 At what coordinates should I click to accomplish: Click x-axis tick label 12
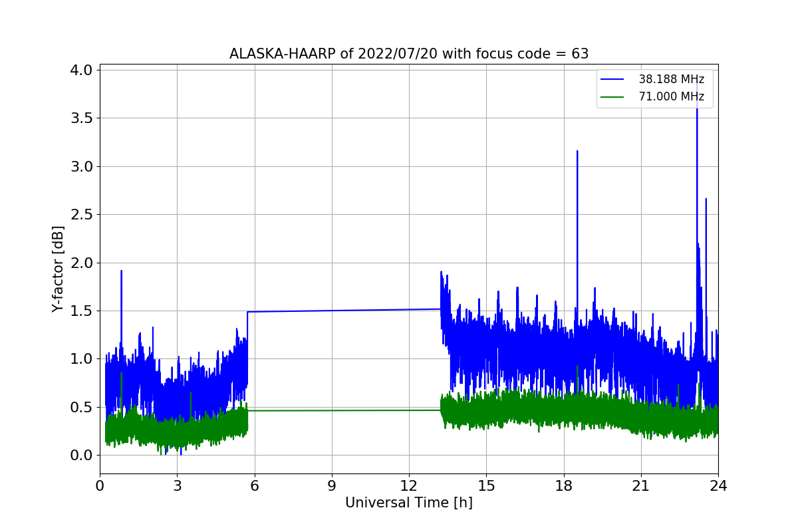(409, 486)
